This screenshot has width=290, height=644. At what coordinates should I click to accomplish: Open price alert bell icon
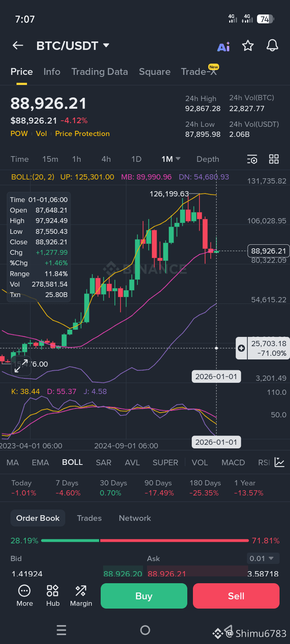(273, 45)
